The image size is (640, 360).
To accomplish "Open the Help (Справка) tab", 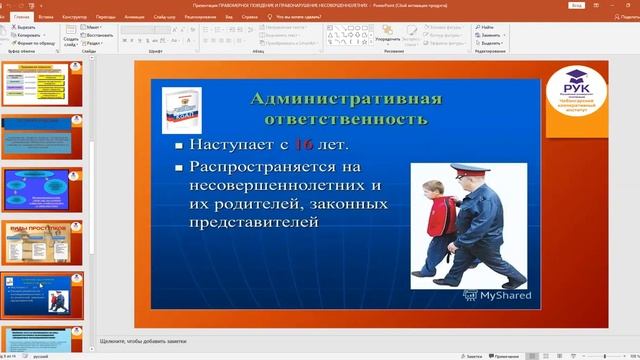I will click(x=249, y=17).
